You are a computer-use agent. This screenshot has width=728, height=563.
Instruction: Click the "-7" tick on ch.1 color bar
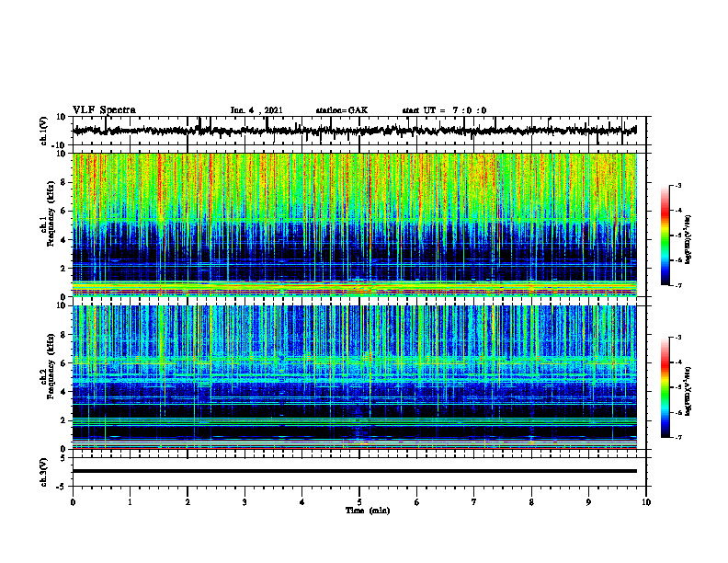pos(678,285)
